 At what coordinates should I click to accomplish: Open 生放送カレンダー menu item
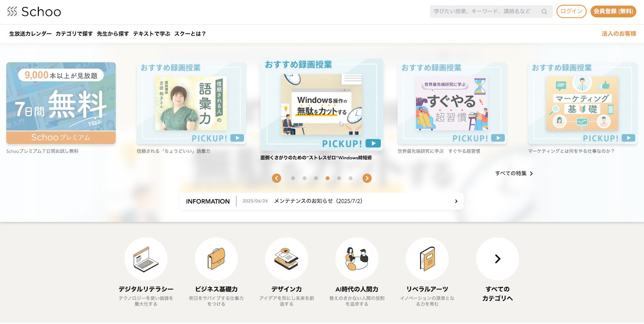coord(30,34)
